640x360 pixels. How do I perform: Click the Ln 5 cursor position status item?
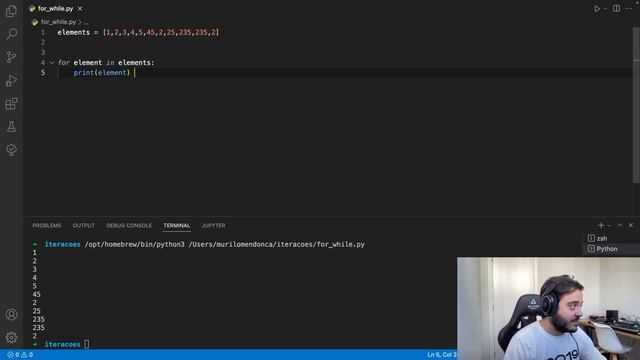click(442, 355)
